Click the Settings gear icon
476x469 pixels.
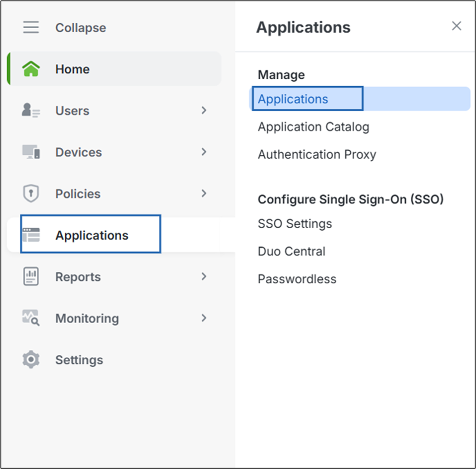click(31, 359)
